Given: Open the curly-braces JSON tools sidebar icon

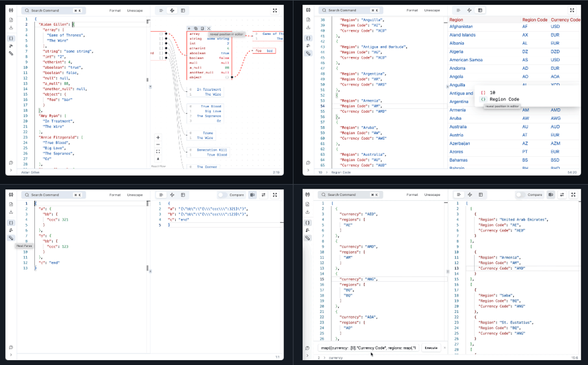Looking at the screenshot, I should click(10, 38).
